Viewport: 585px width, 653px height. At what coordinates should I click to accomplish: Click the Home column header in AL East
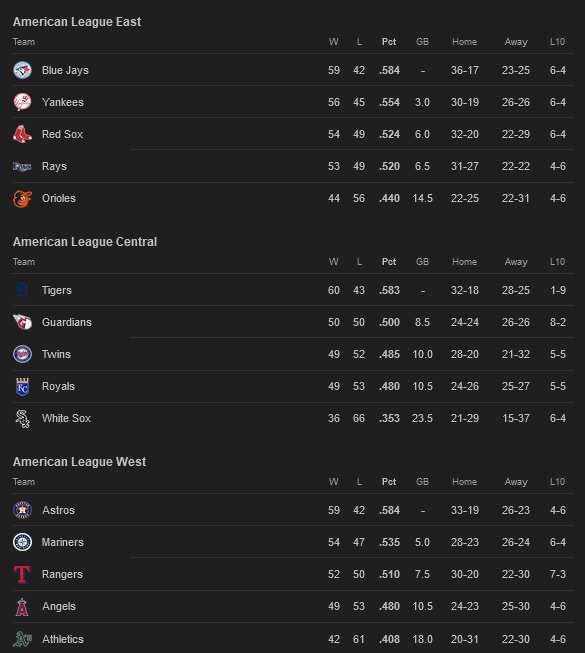click(x=464, y=42)
